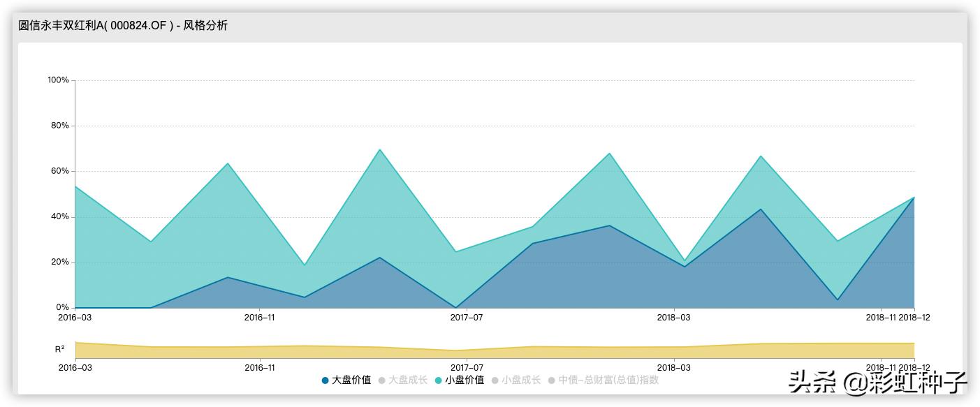Click the 2017-07 x-axis label
This screenshot has width=980, height=407.
(465, 316)
